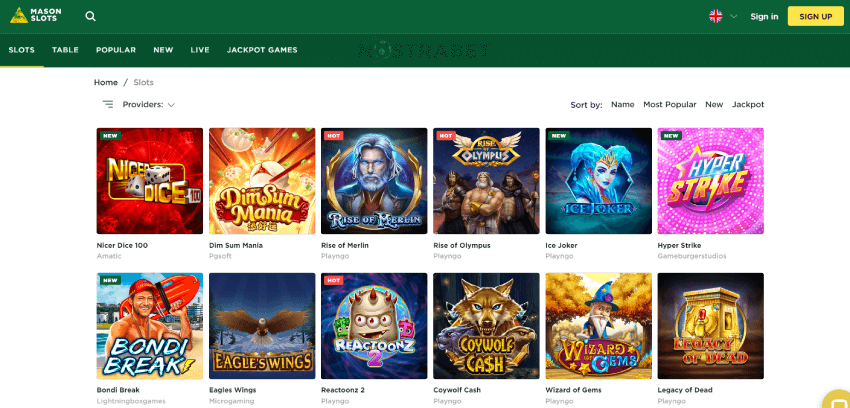Expand the Providers dropdown

click(x=149, y=105)
